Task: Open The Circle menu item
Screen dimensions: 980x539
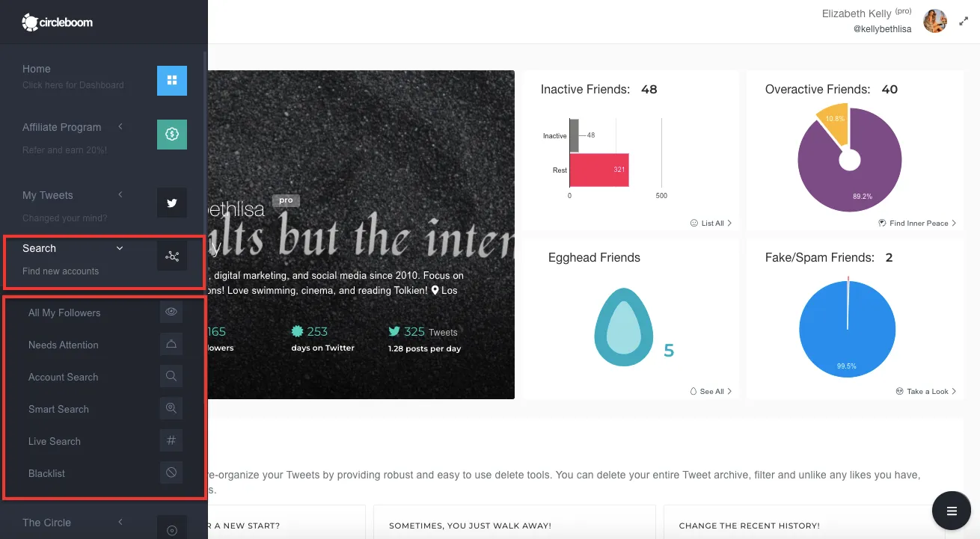Action: 46,523
